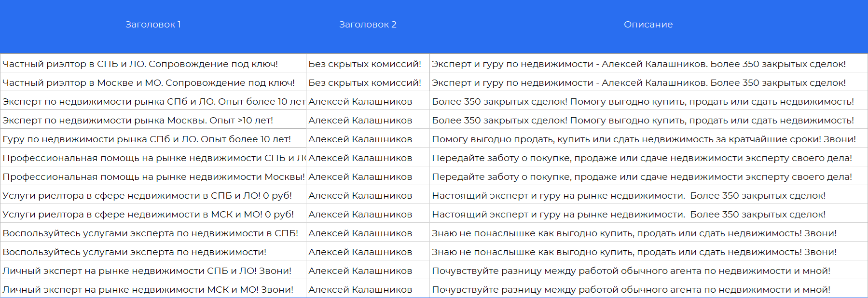Select cell "Гуру по недвижимости рынка СПб и ЛО"
The image size is (868, 298).
pyautogui.click(x=147, y=139)
